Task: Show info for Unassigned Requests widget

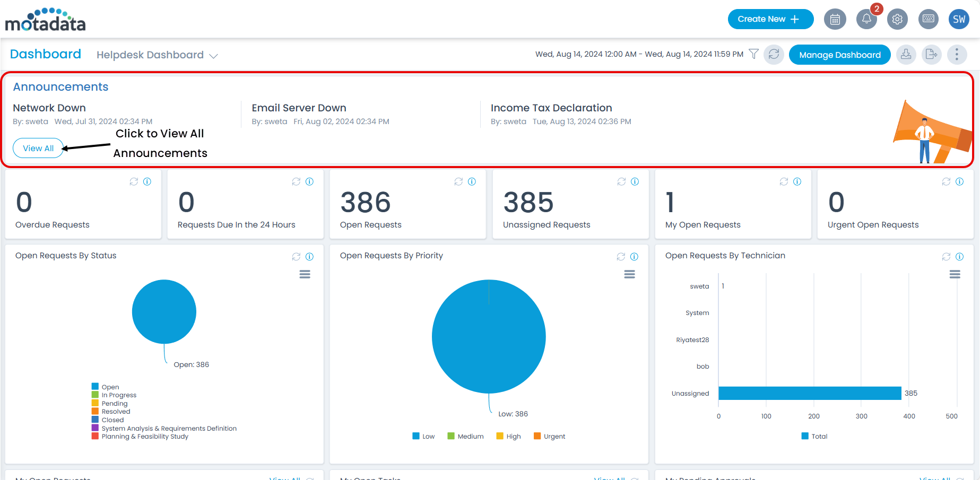Action: 635,181
